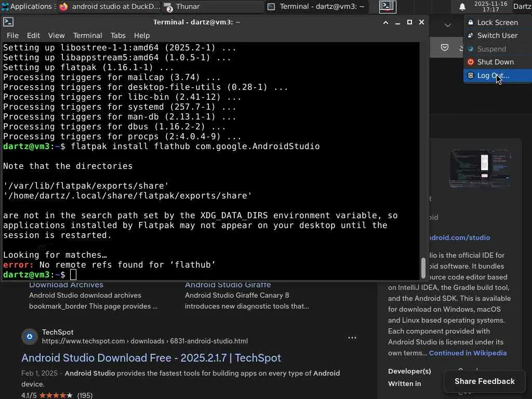Open the Continued in Wikipedia link
The width and height of the screenshot is (532, 399).
[x=468, y=353]
